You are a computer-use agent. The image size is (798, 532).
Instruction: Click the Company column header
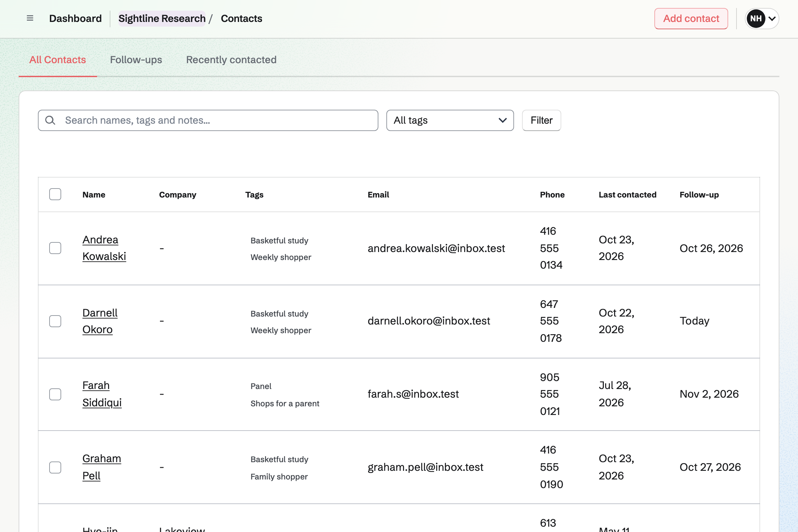(x=178, y=195)
